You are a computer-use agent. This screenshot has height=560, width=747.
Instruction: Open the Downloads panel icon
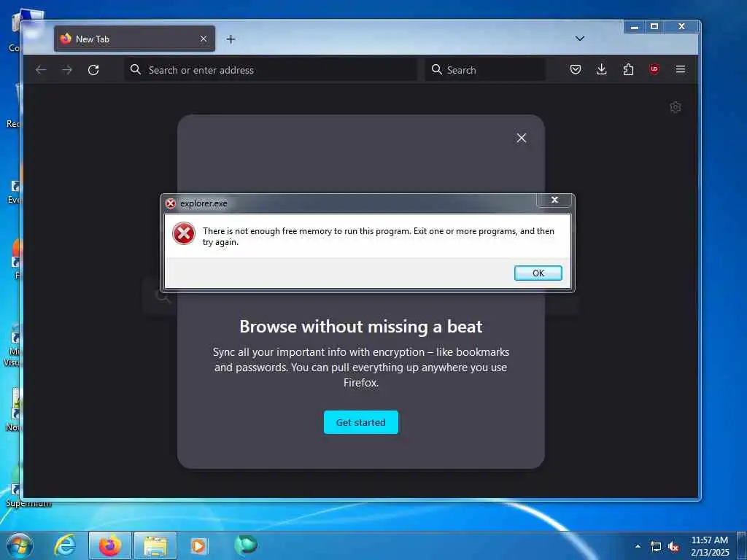[x=602, y=69]
